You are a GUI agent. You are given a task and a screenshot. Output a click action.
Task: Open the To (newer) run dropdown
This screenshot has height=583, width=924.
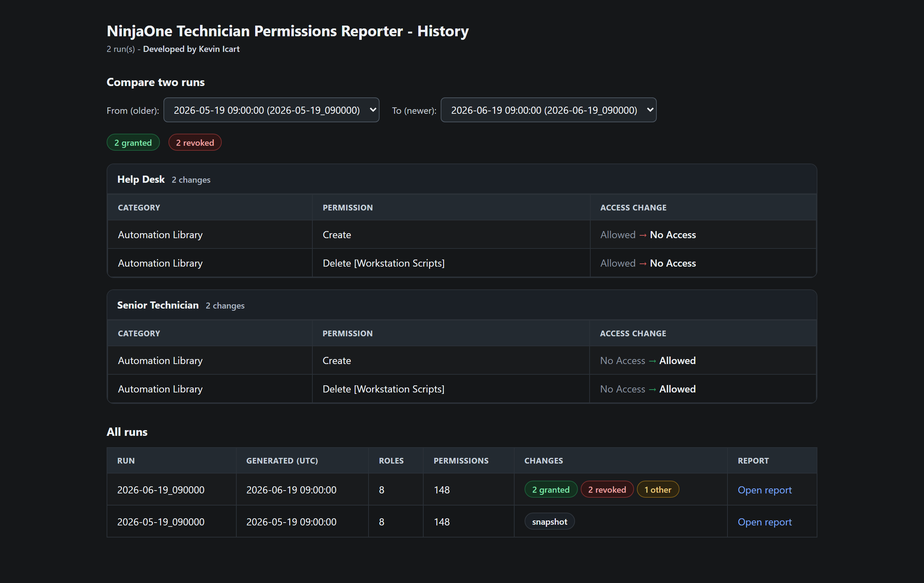[x=548, y=110]
